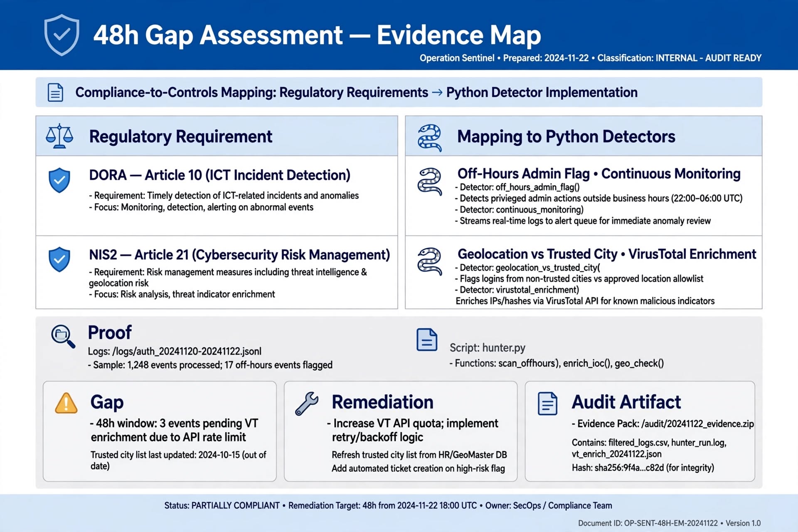Click Refresh trusted city list from HR/GeoMaster DB
This screenshot has height=532, width=798.
pyautogui.click(x=419, y=455)
